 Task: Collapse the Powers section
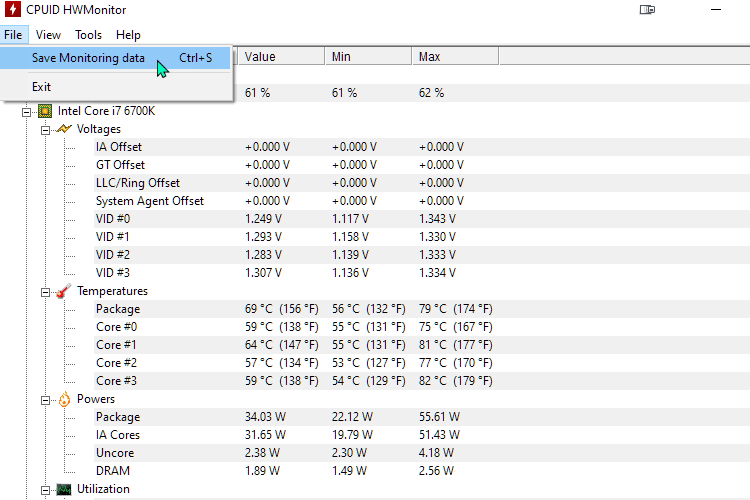[x=45, y=400]
